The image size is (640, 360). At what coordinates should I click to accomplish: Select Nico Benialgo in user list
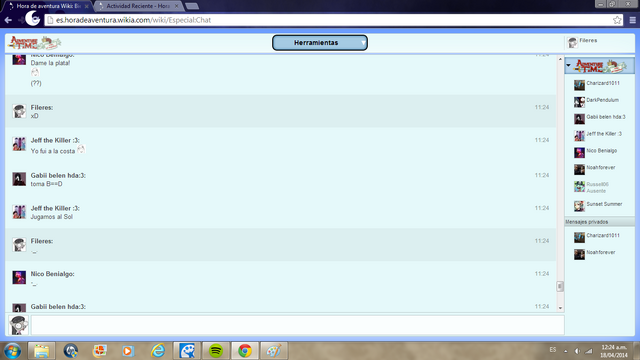pyautogui.click(x=600, y=152)
